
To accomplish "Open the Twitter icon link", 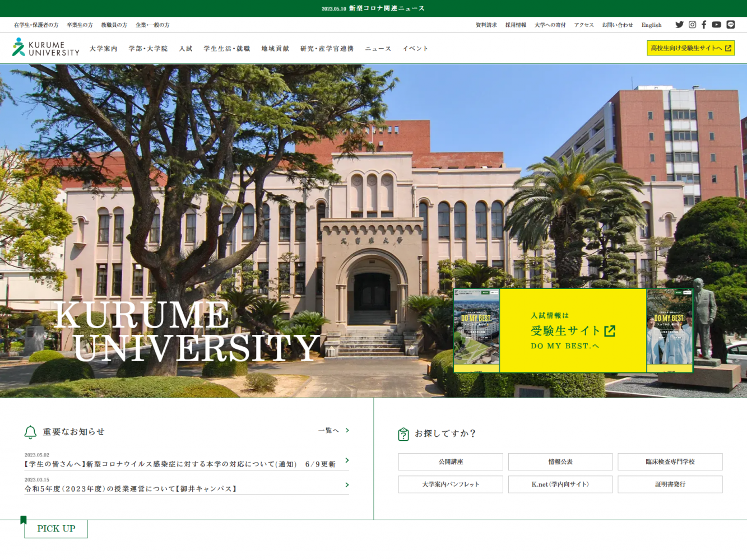I will coord(679,25).
